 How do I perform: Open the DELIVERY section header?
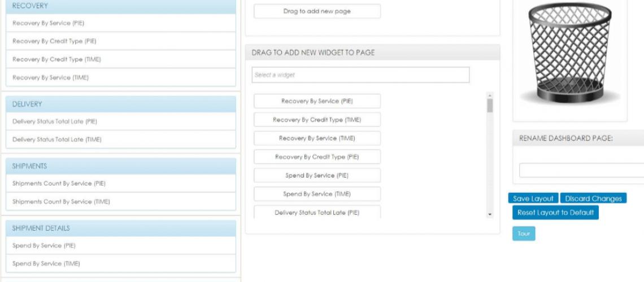120,104
